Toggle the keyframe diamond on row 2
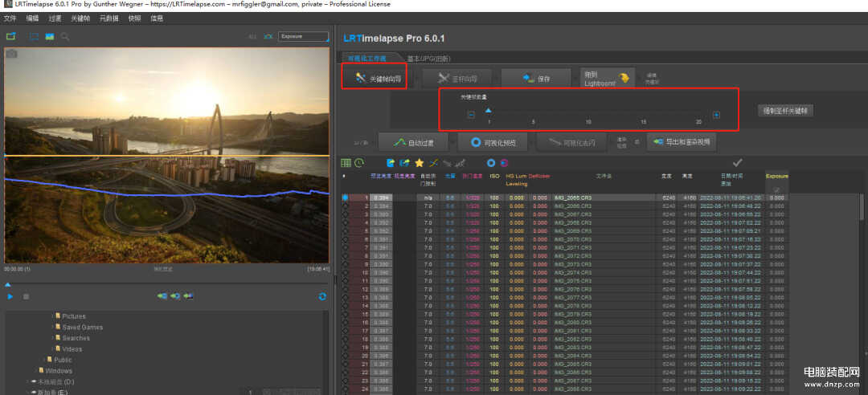This screenshot has width=868, height=395. [x=346, y=206]
